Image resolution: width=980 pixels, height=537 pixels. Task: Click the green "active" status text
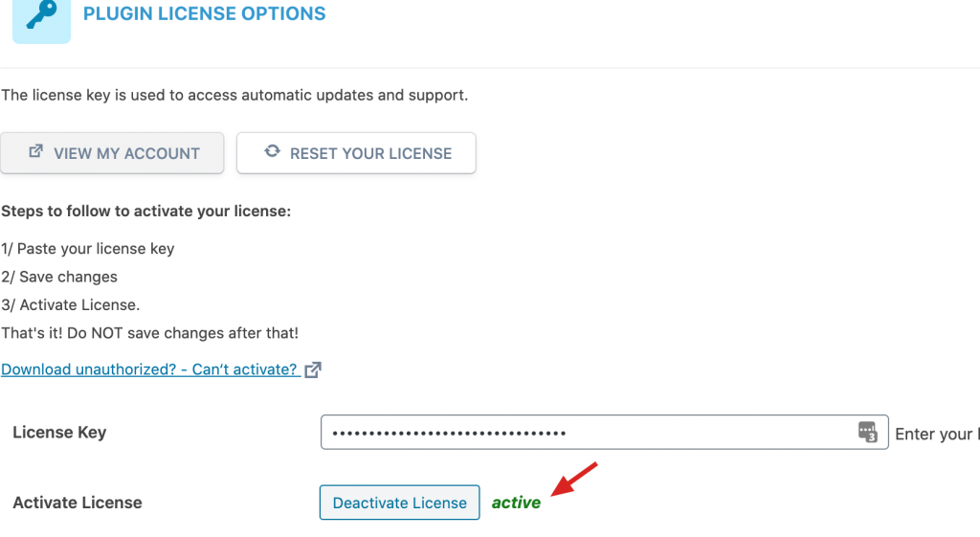(516, 503)
